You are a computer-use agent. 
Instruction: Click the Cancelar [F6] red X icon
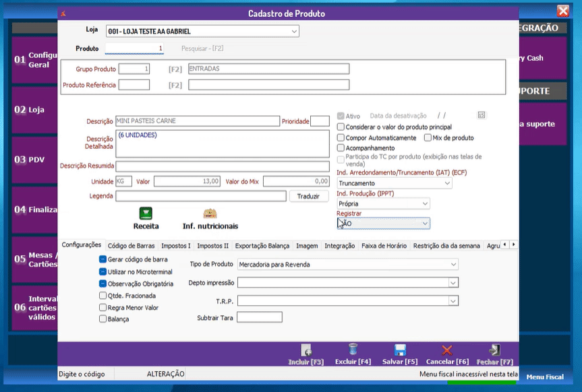click(447, 350)
